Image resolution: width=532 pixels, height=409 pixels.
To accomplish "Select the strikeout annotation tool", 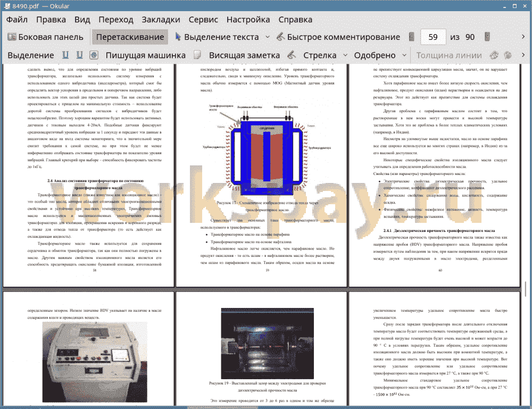I will point(94,55).
